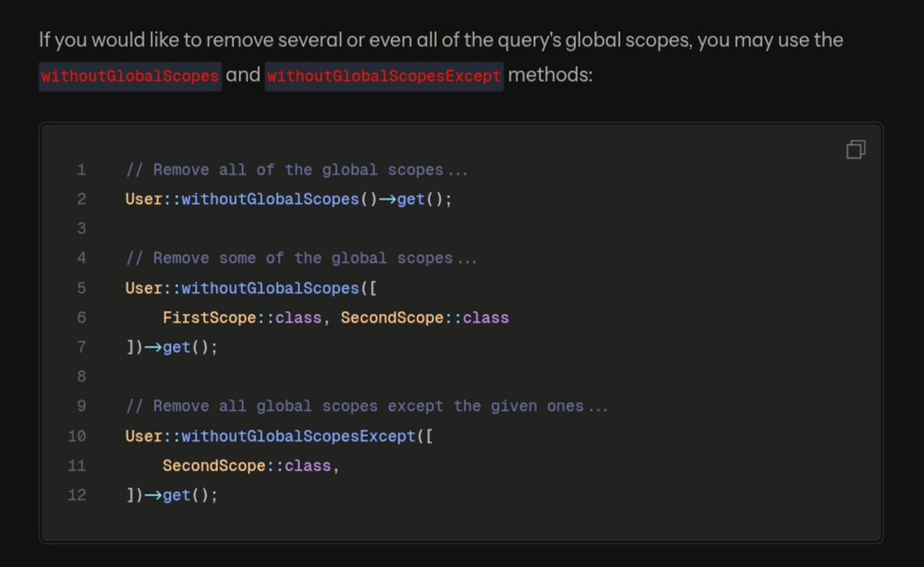Click line number 1 in the gutter
The height and width of the screenshot is (567, 924).
81,170
